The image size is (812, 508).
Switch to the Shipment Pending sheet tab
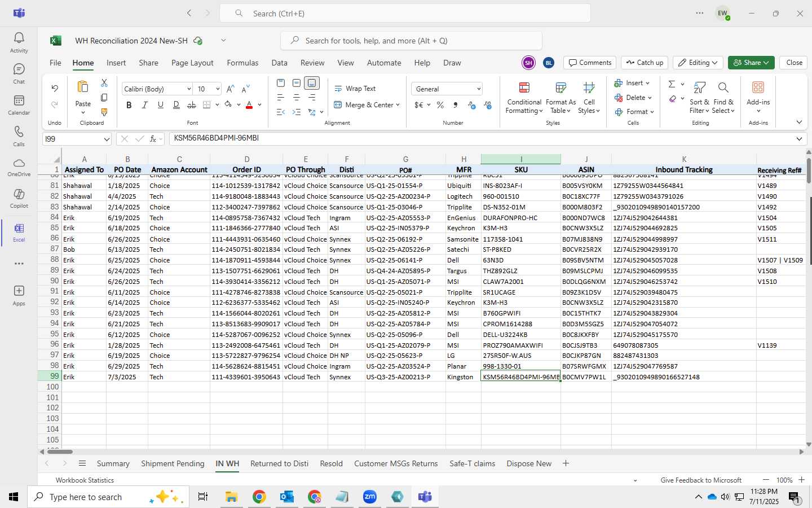click(173, 463)
